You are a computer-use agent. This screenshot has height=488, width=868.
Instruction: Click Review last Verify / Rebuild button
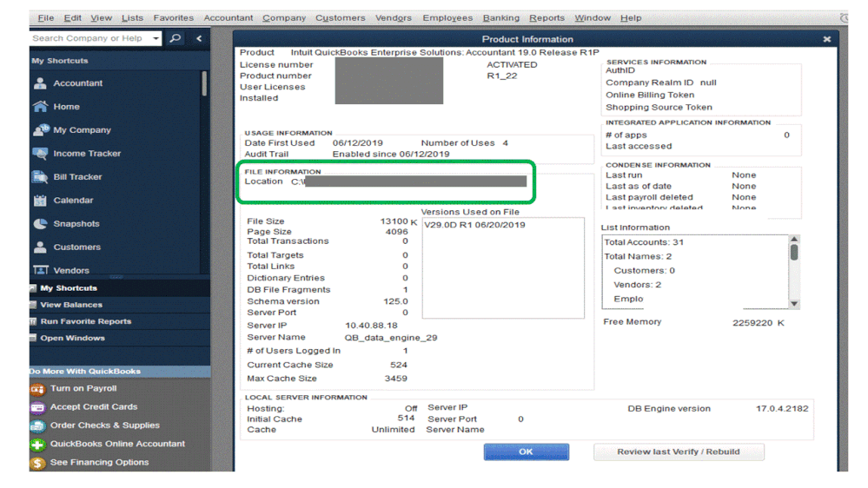pyautogui.click(x=678, y=452)
